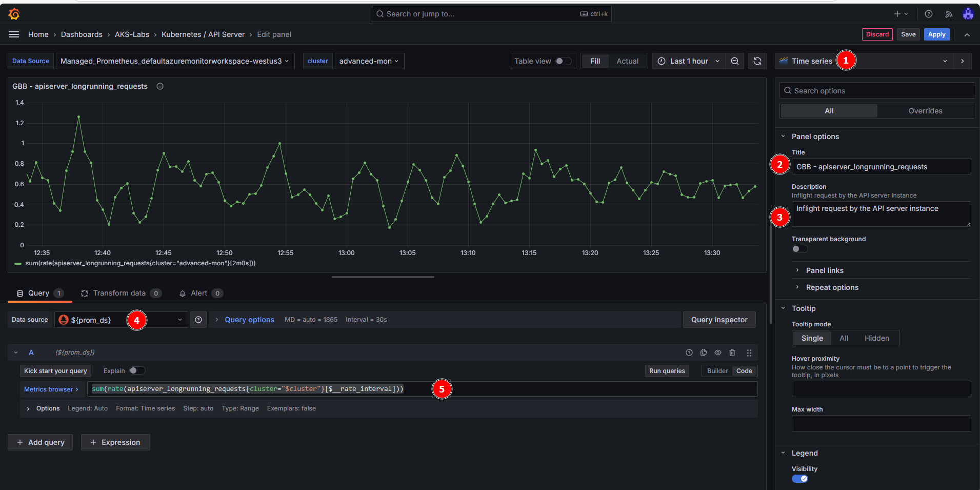Delete query A with the trash icon
Image resolution: width=980 pixels, height=490 pixels.
click(x=732, y=352)
